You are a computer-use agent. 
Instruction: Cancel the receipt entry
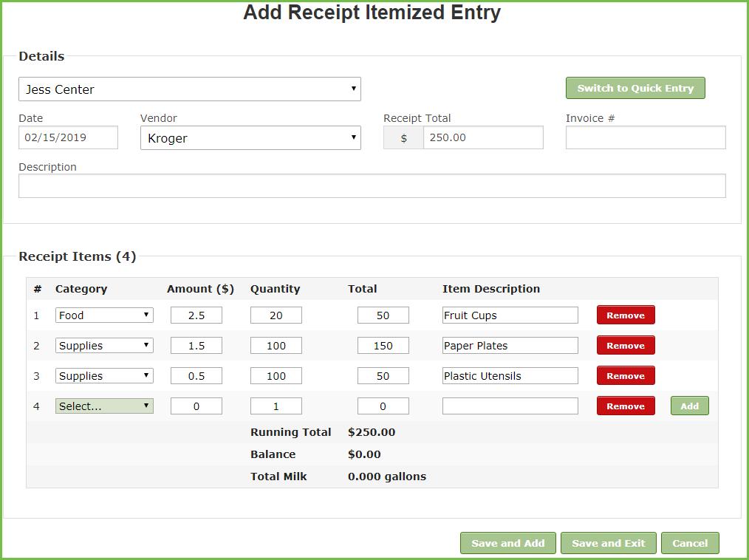tap(690, 543)
